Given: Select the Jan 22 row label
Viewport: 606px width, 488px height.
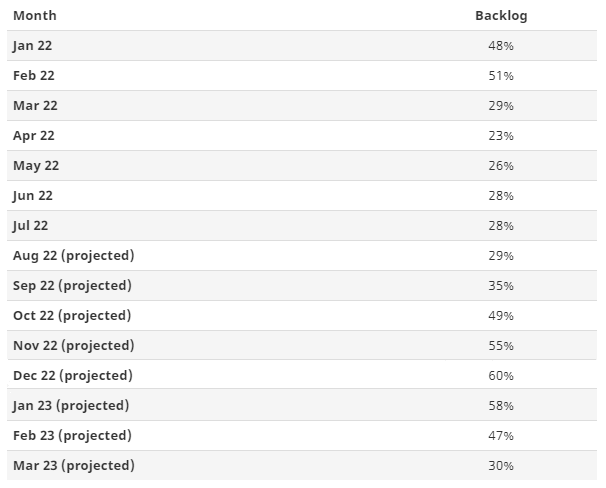Looking at the screenshot, I should (34, 46).
